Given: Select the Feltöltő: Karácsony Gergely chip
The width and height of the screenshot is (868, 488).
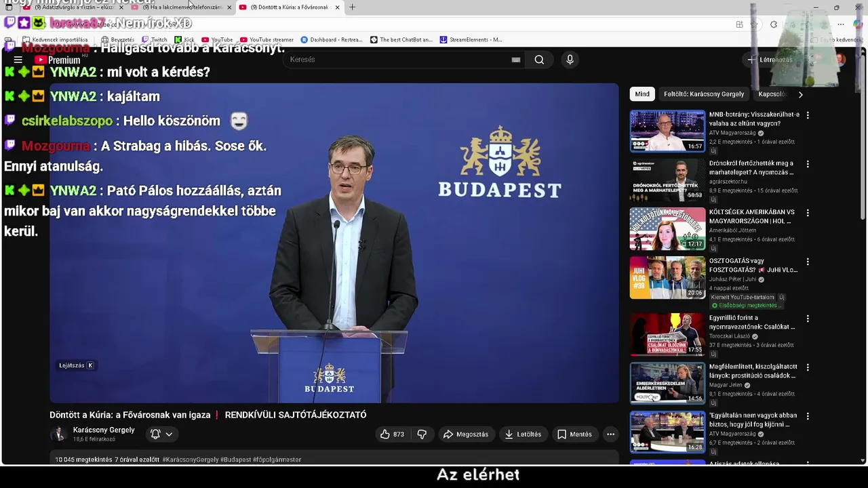Looking at the screenshot, I should pos(704,94).
